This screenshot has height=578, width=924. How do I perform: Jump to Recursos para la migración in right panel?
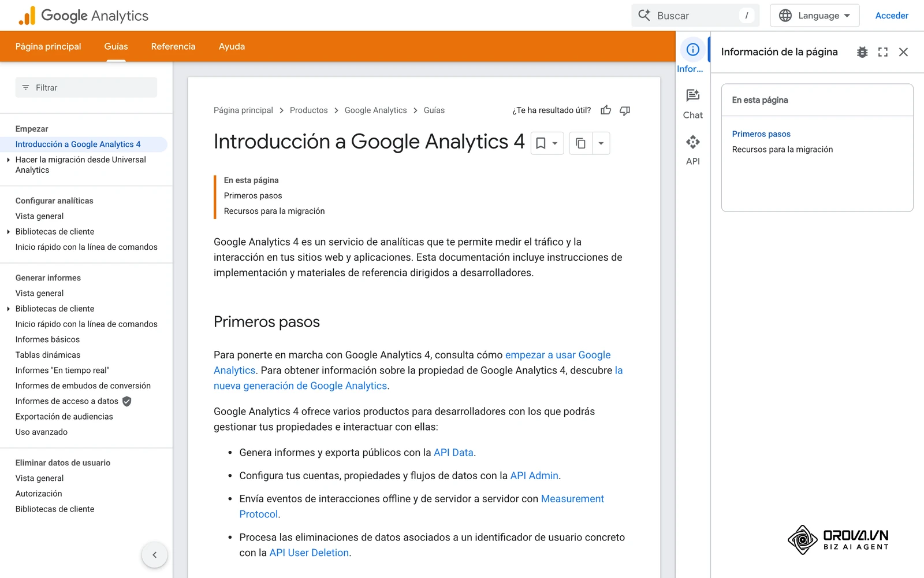pos(783,149)
